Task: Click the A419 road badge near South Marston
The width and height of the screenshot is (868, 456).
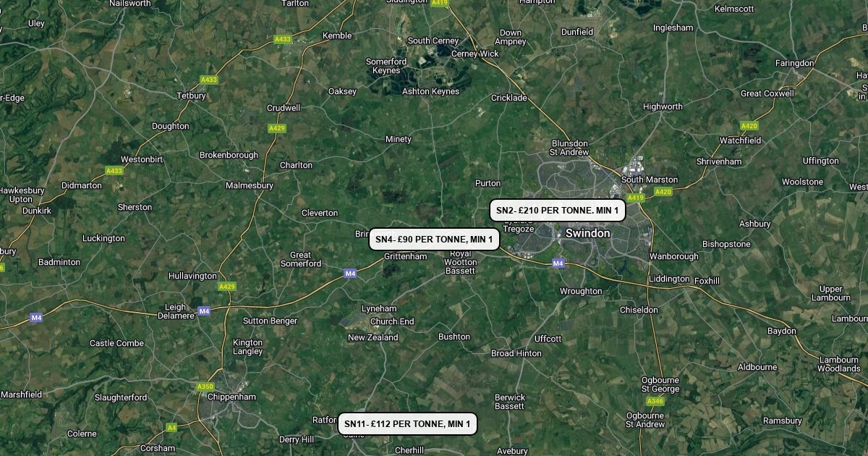Action: coord(636,198)
